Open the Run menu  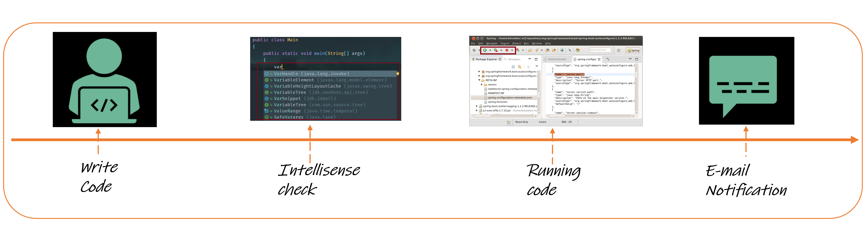click(x=526, y=44)
